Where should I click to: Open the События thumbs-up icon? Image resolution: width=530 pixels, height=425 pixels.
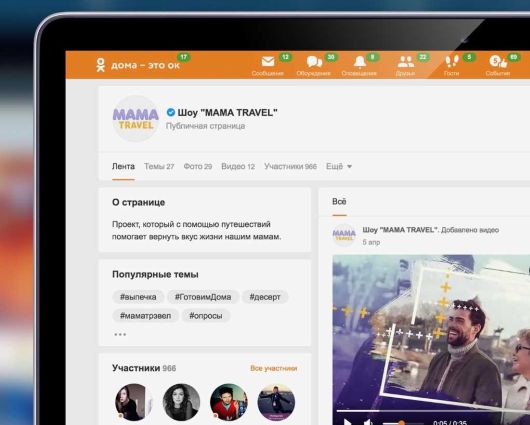coord(498,61)
